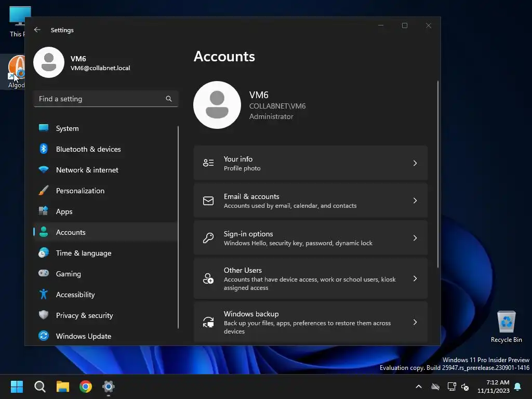Select Apps label in sidebar
This screenshot has width=532, height=399.
[x=64, y=211]
